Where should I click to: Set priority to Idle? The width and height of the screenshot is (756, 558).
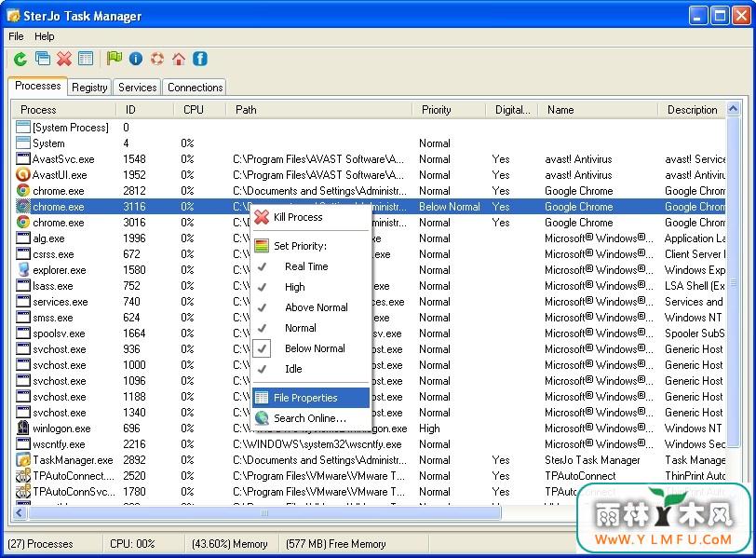click(x=311, y=369)
